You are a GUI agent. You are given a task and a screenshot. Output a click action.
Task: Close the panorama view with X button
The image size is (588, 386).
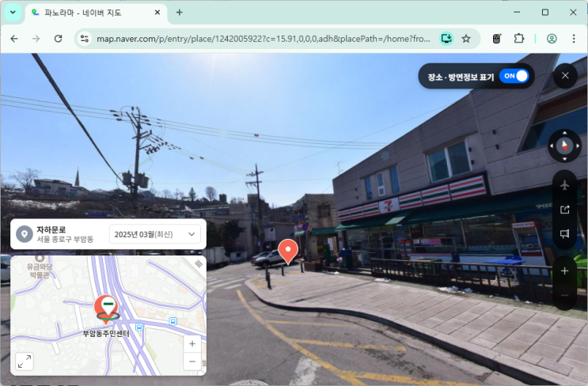tap(565, 76)
